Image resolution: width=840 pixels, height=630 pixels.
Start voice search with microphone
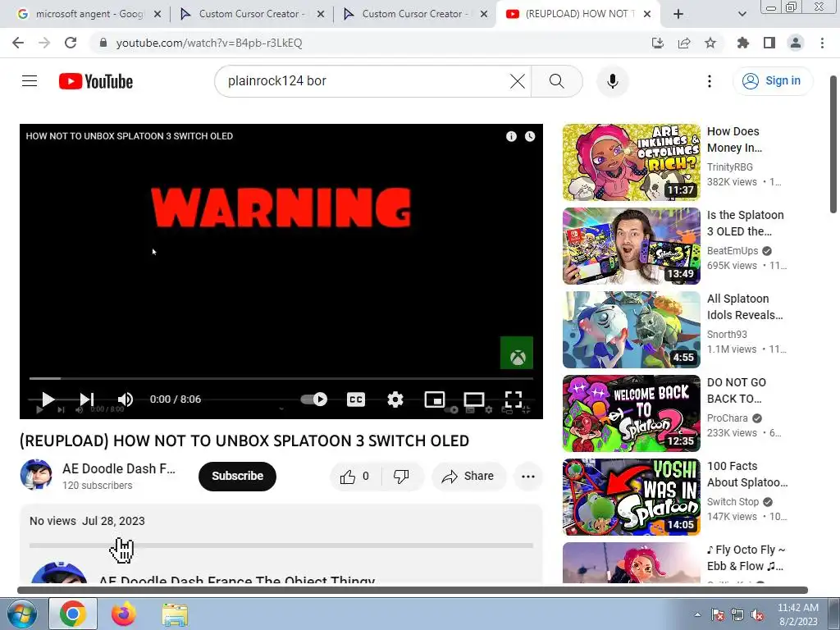coord(612,81)
